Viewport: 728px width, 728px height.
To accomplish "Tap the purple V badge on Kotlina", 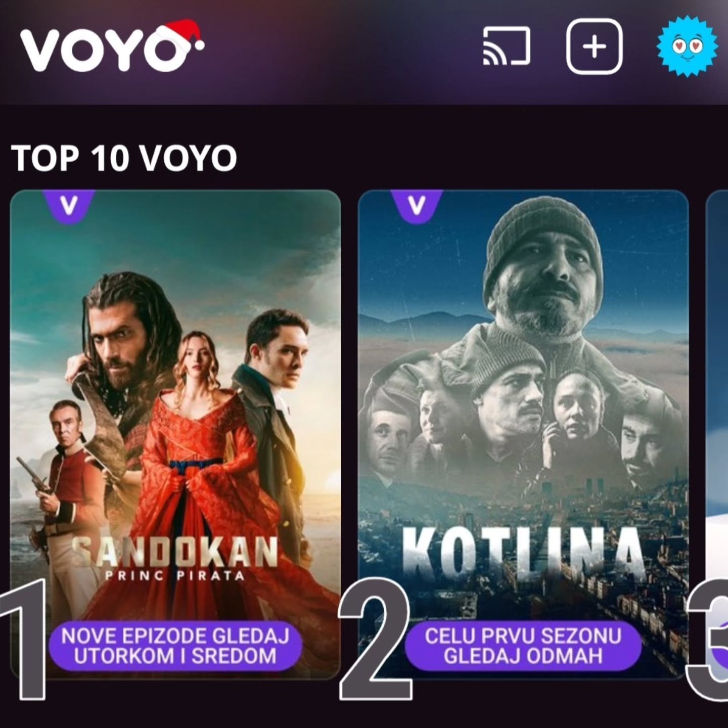I will [417, 205].
